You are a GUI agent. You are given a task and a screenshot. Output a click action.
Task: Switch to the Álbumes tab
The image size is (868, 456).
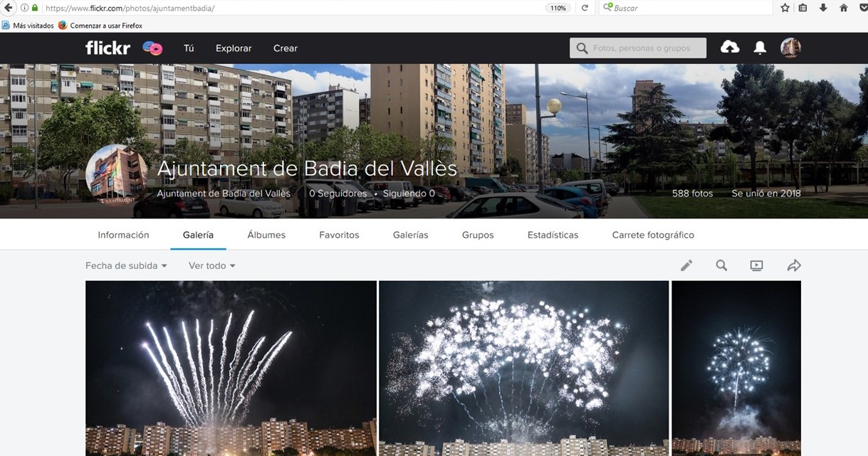pos(266,235)
